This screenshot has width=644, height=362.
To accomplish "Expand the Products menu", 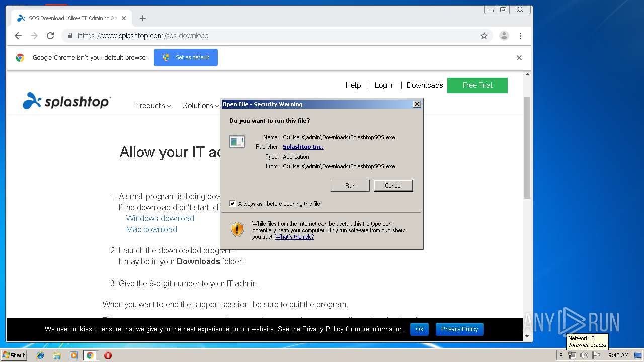I will (x=153, y=106).
